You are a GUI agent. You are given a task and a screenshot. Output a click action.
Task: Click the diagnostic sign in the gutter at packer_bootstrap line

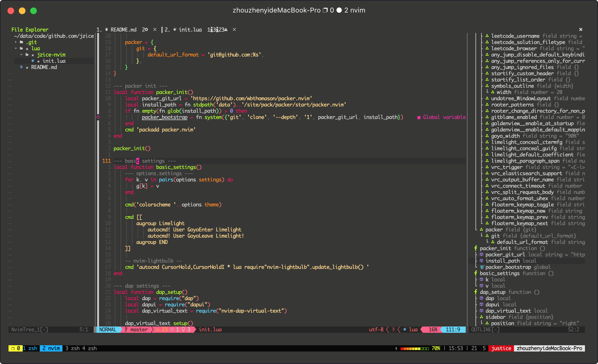(x=98, y=117)
